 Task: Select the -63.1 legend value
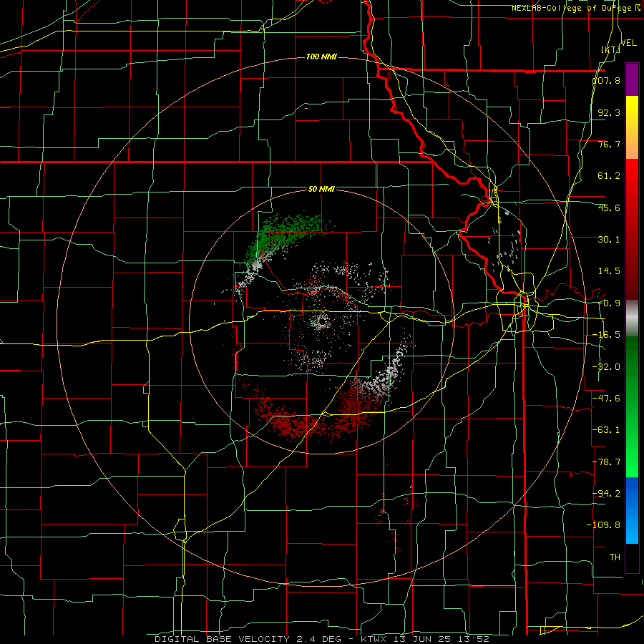click(607, 430)
